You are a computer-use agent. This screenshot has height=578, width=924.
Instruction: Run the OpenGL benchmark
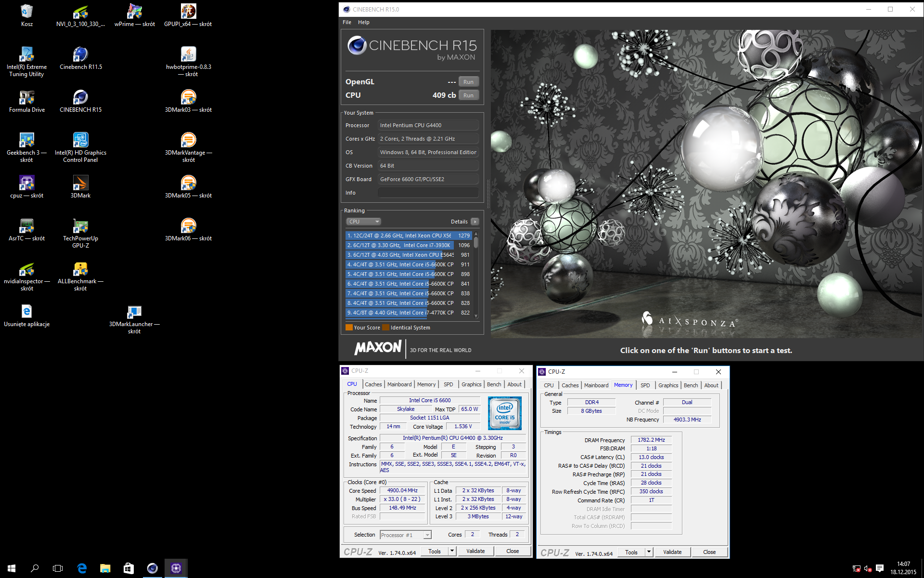468,82
